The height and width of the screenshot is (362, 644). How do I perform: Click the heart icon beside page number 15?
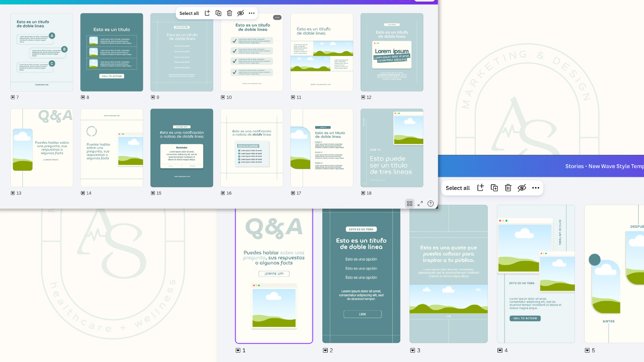[x=153, y=193]
